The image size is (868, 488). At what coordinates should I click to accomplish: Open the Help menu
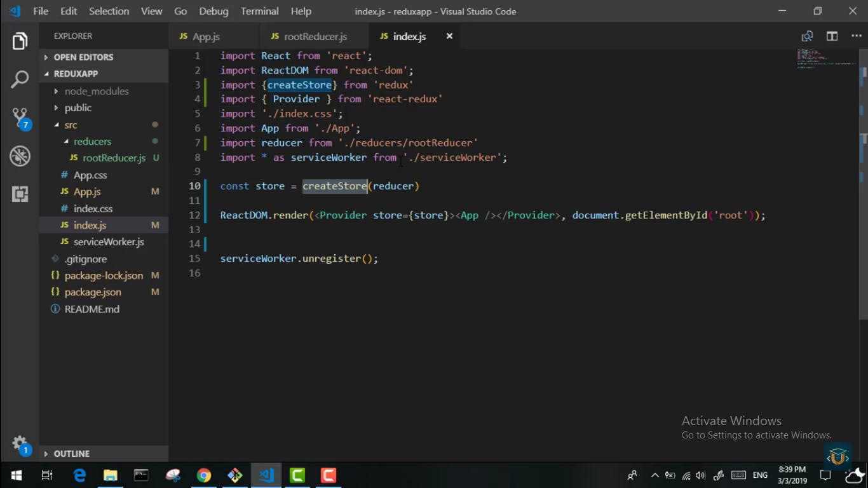(x=301, y=11)
